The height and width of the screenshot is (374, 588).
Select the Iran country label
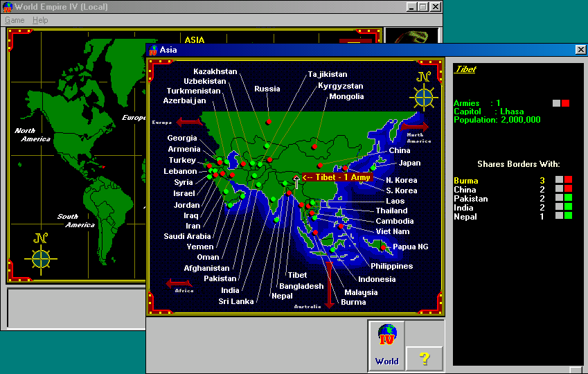[x=193, y=226]
